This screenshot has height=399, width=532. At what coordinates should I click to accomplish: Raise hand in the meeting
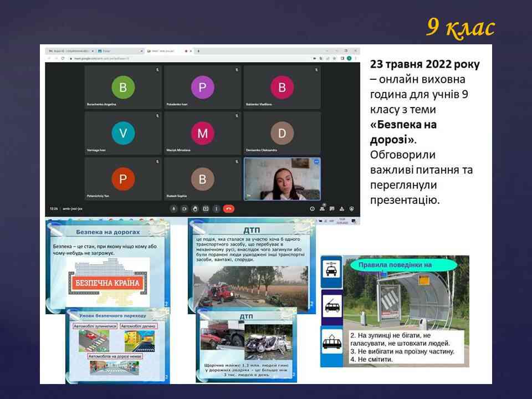coord(195,208)
